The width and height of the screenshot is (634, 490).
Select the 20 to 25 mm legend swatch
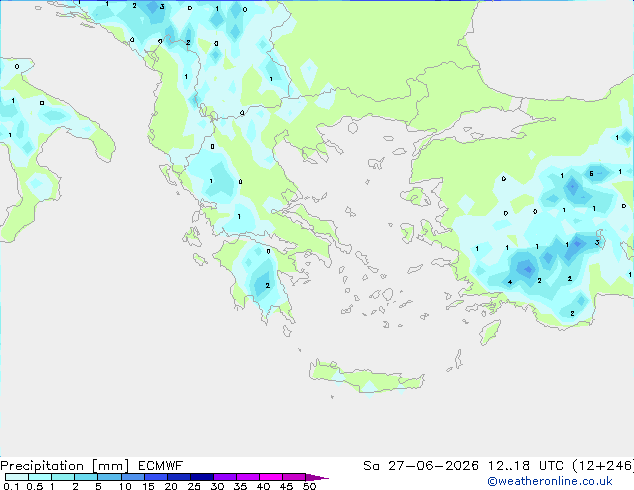179,477
